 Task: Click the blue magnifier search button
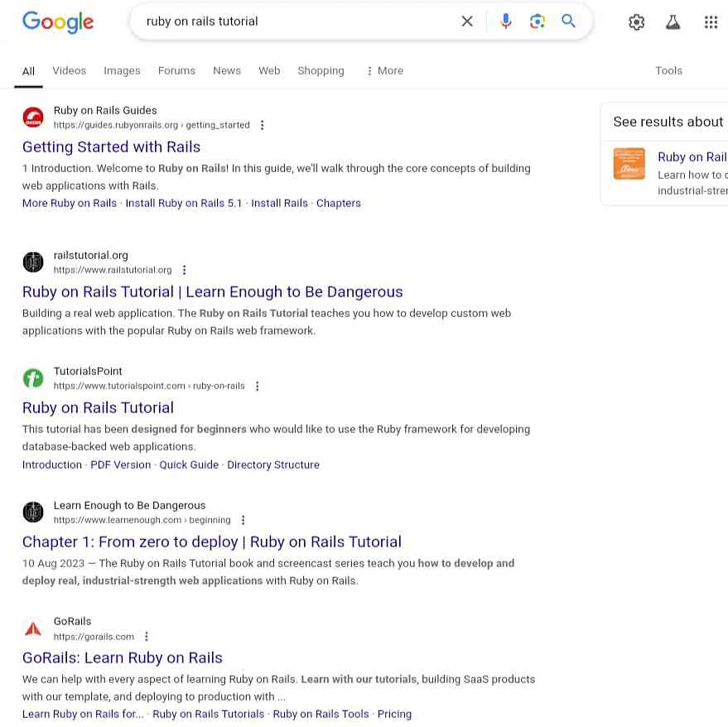pyautogui.click(x=569, y=22)
